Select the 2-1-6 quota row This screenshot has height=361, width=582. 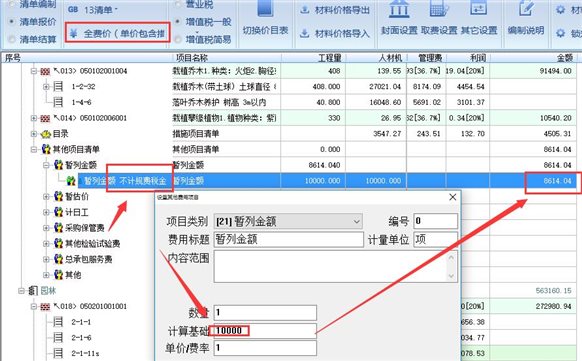pos(81,337)
